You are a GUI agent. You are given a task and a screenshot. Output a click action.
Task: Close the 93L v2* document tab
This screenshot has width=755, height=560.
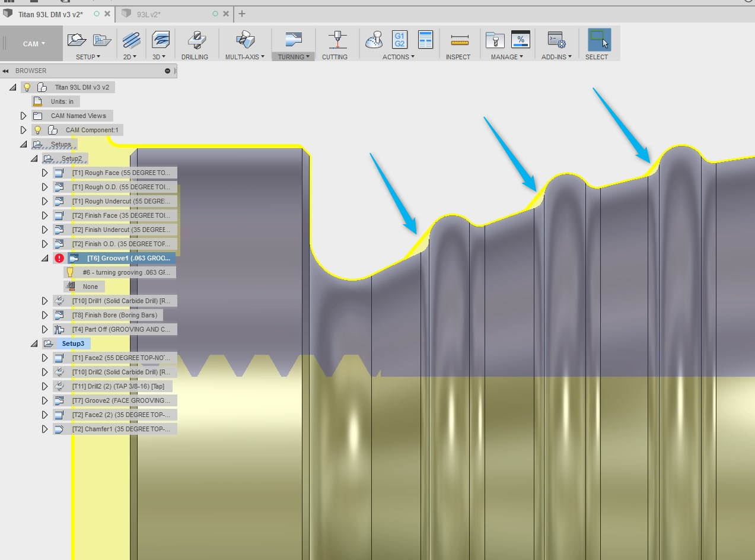(x=225, y=14)
